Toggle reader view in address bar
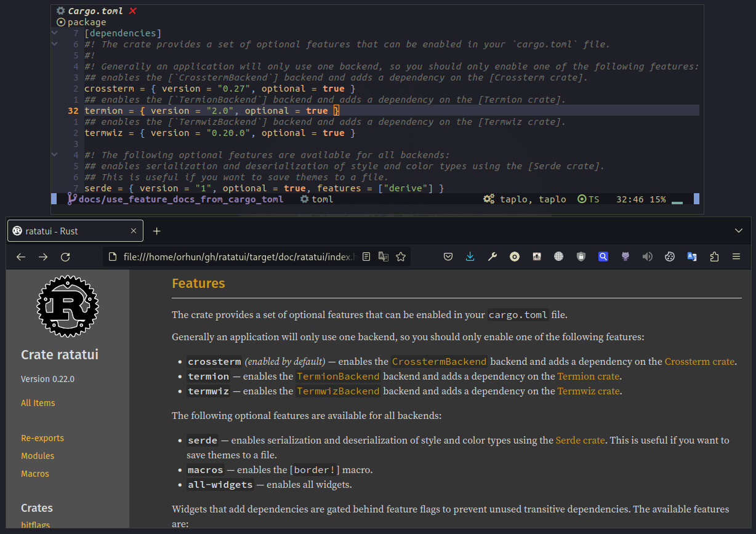756x534 pixels. (x=366, y=257)
